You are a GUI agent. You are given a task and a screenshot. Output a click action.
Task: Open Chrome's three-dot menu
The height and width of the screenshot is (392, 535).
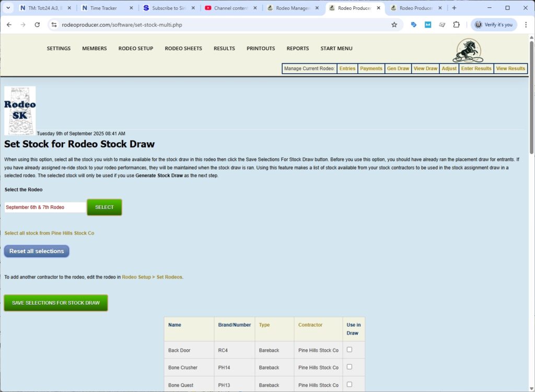pyautogui.click(x=525, y=25)
